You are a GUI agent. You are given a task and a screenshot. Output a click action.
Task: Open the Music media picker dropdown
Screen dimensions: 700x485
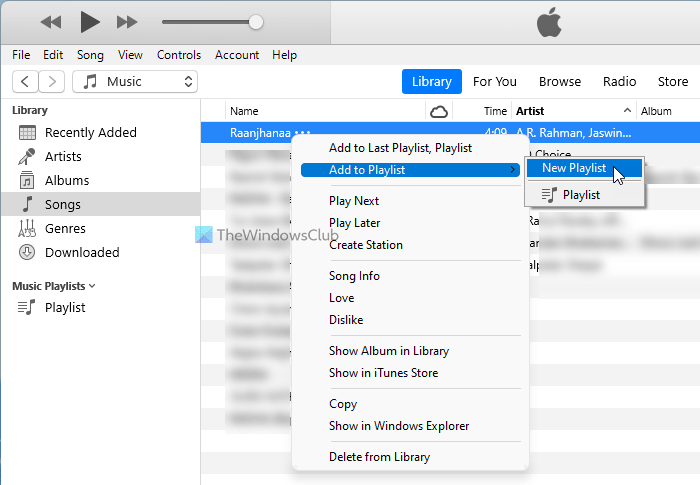(135, 82)
